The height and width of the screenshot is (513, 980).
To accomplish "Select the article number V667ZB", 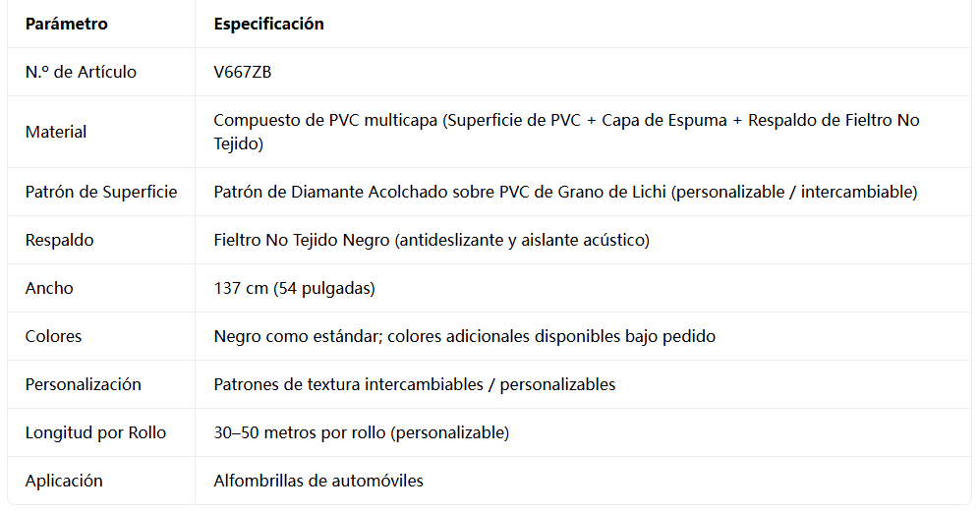I will (243, 72).
